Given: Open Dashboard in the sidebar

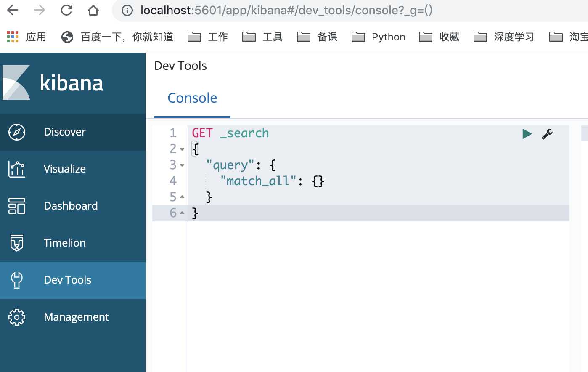Looking at the screenshot, I should [x=73, y=206].
